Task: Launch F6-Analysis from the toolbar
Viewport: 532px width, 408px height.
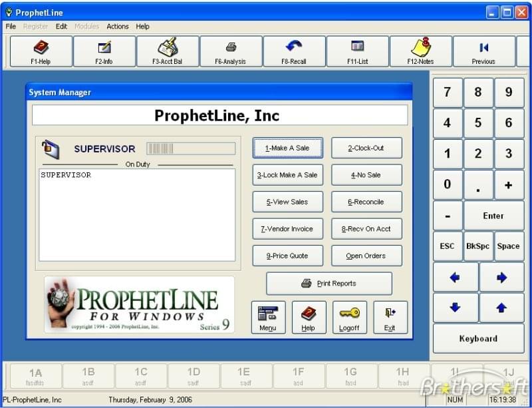Action: tap(231, 51)
